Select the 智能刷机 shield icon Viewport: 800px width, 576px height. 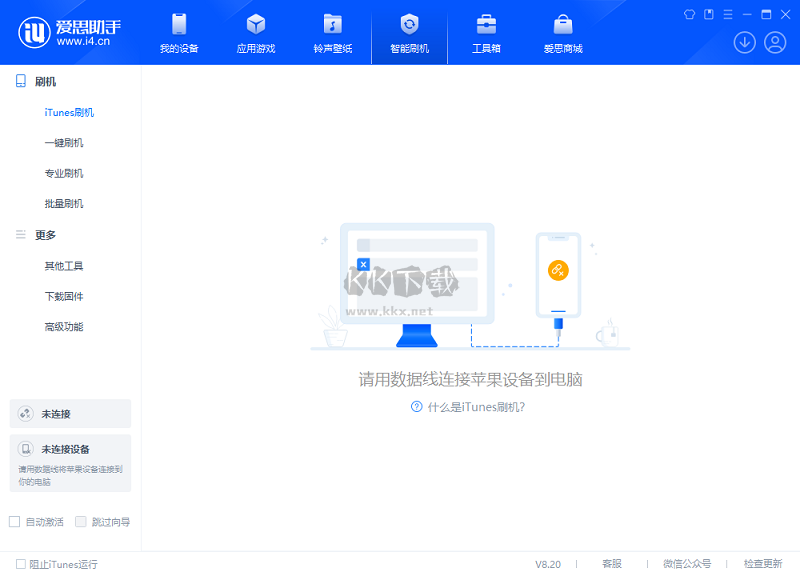click(409, 24)
